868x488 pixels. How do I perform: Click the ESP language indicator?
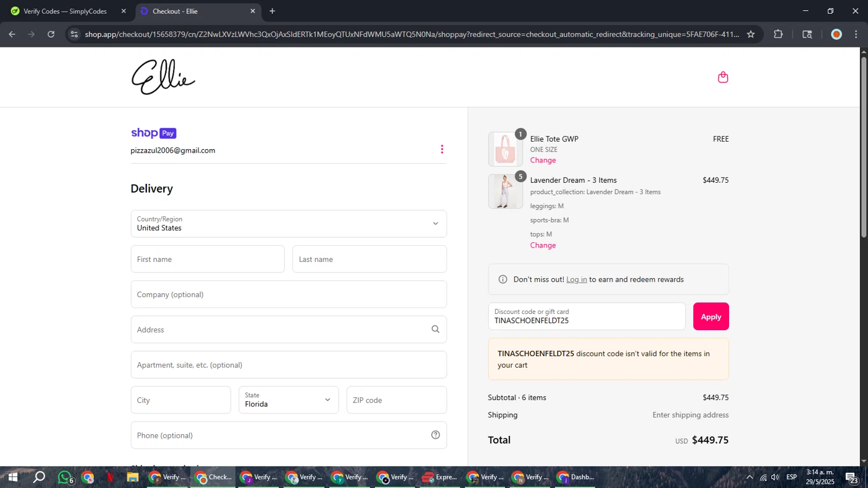pyautogui.click(x=792, y=477)
